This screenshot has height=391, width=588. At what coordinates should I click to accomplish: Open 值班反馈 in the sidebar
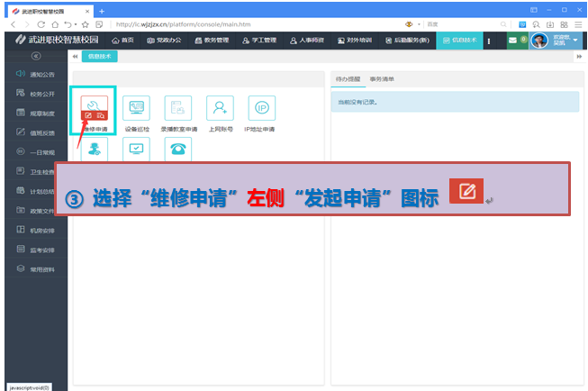coord(36,132)
